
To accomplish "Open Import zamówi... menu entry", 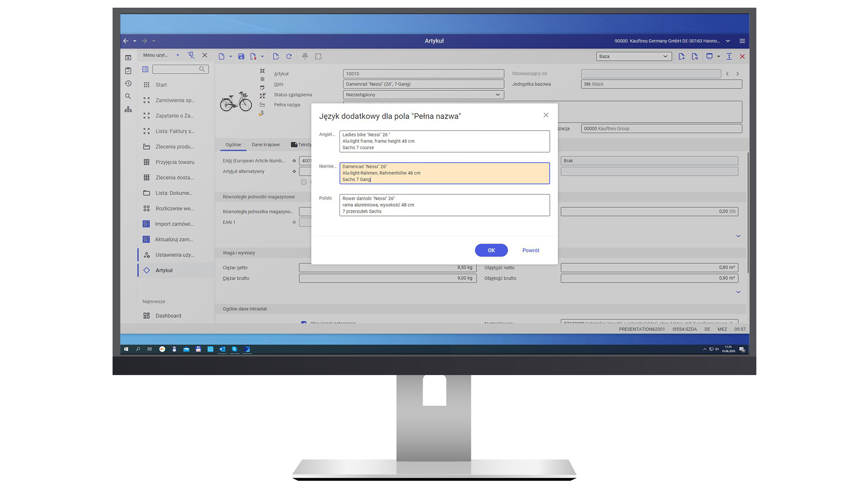I will click(x=175, y=224).
